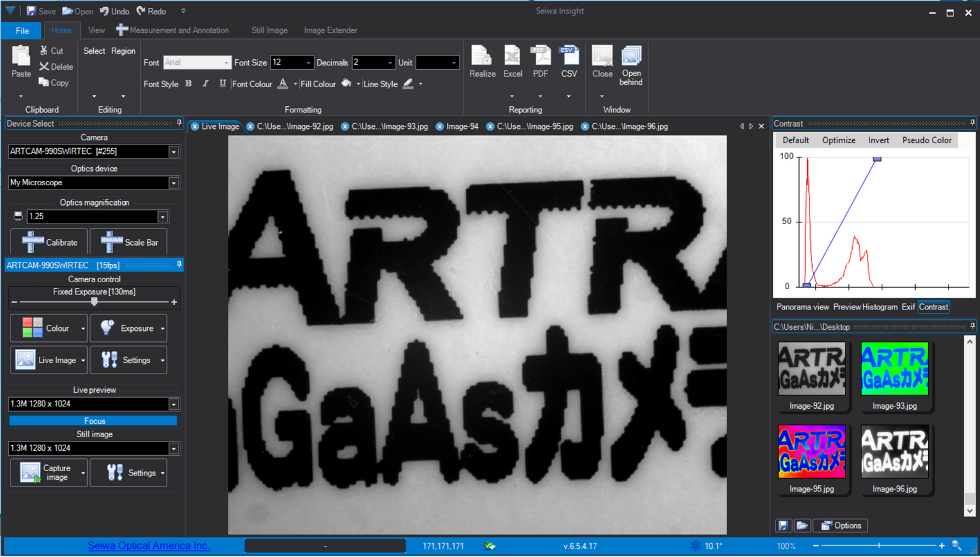Click the Copy icon
The width and height of the screenshot is (980, 557).
(44, 82)
